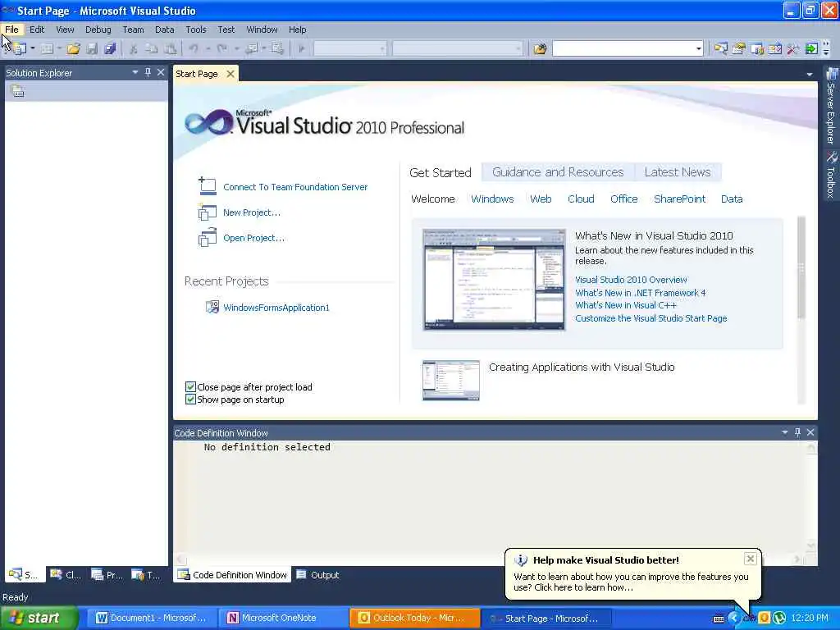Open Code Definition Window position dropdown
840x630 pixels.
point(784,432)
